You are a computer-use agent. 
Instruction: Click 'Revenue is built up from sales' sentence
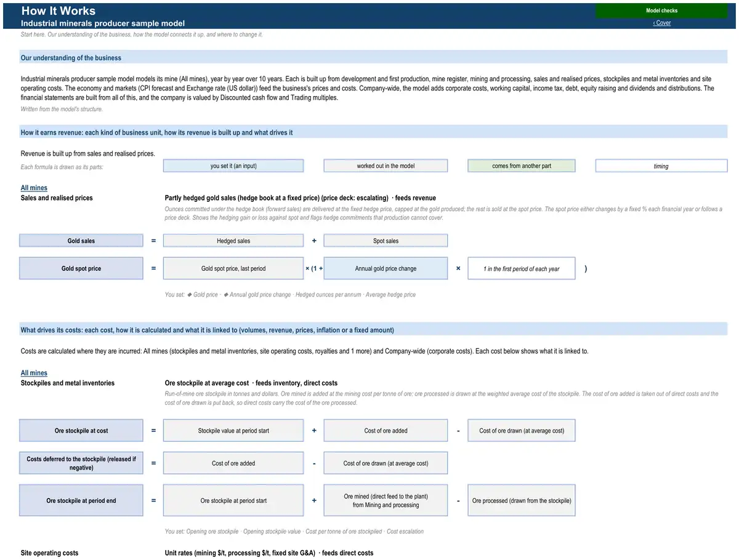pos(88,153)
